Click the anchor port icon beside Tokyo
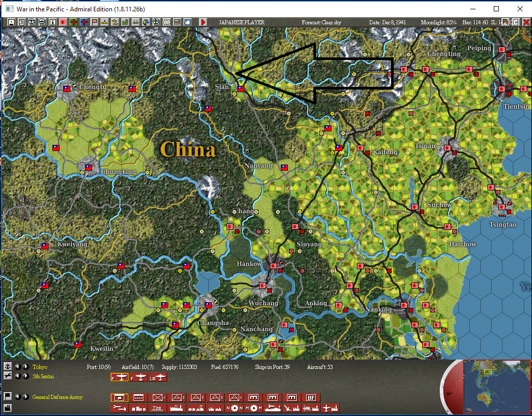Screen dimensions: 532x416 (7, 366)
